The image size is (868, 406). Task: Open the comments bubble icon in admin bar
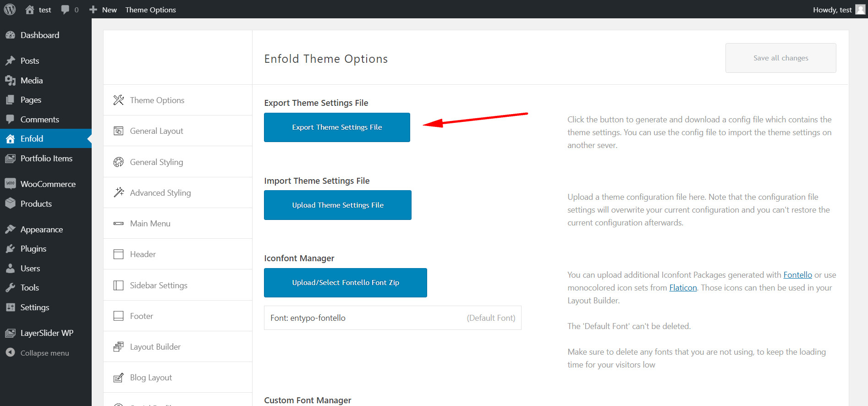coord(65,10)
